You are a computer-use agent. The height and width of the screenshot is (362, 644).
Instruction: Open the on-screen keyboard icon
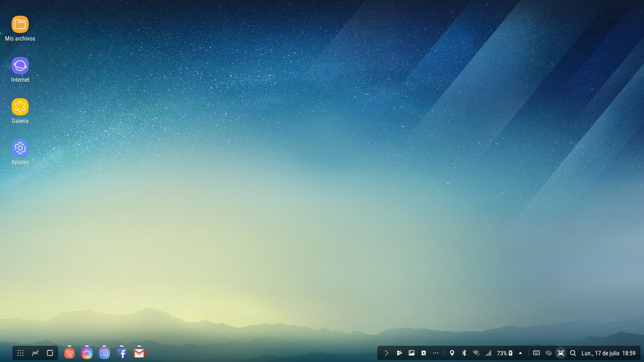click(536, 353)
